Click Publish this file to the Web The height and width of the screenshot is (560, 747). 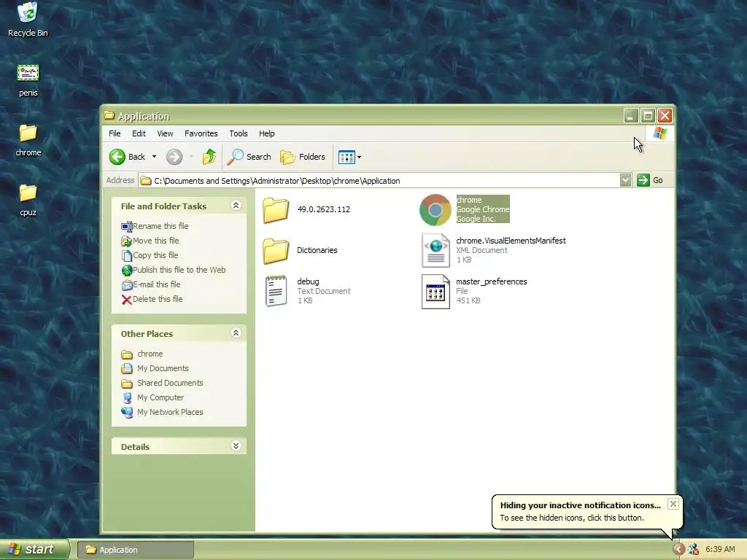click(x=174, y=270)
